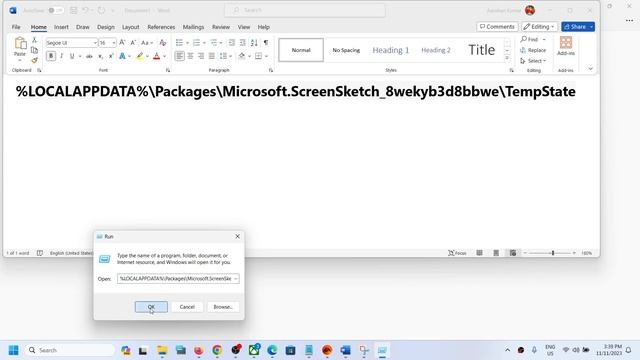640x360 pixels.
Task: Click Cancel in Run dialog
Action: coord(187,307)
